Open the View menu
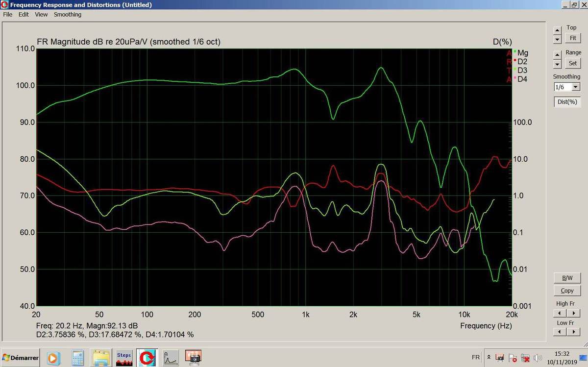 (41, 15)
